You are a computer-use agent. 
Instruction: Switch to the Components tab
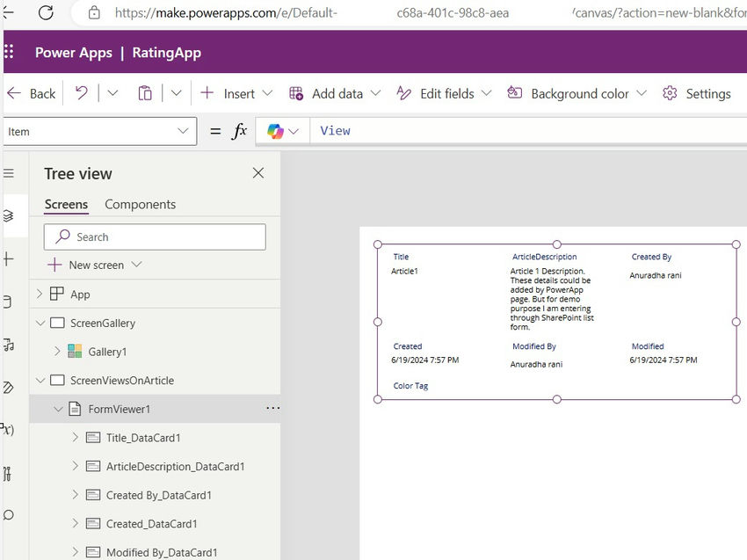point(139,204)
